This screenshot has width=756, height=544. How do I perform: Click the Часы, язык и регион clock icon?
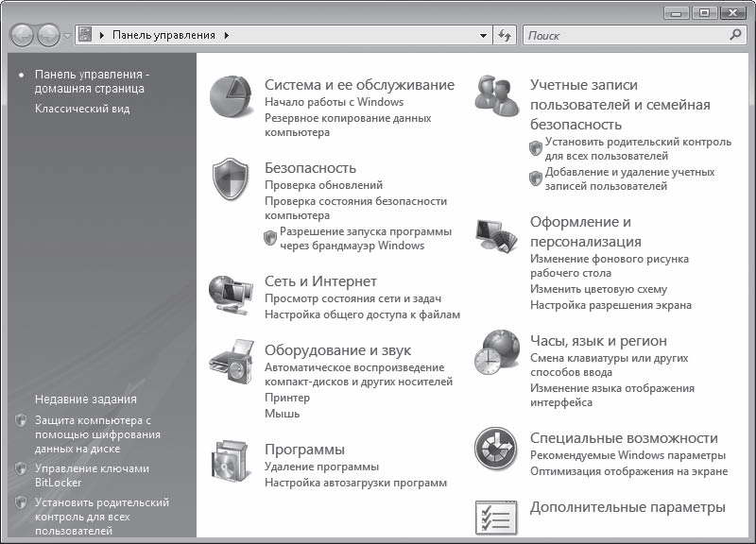point(496,353)
